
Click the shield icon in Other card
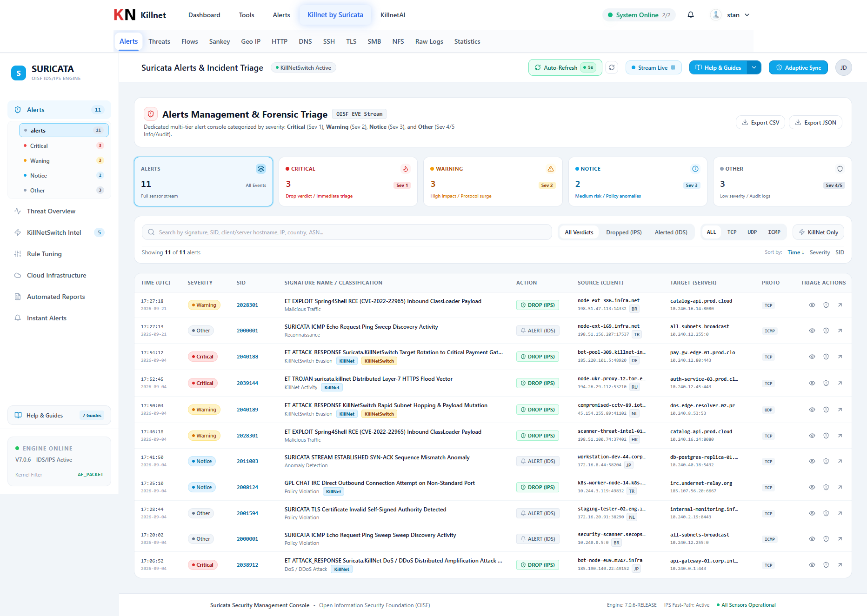[x=840, y=169]
